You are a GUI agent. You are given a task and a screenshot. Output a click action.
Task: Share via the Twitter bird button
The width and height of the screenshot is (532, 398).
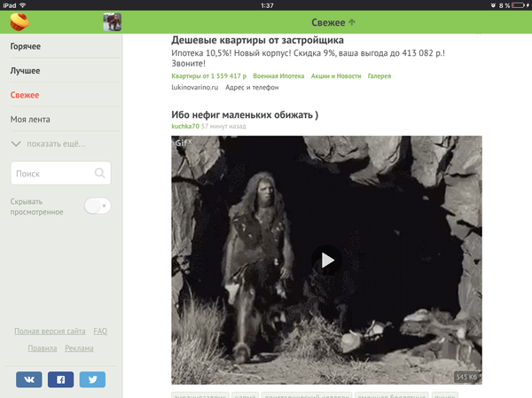92,379
